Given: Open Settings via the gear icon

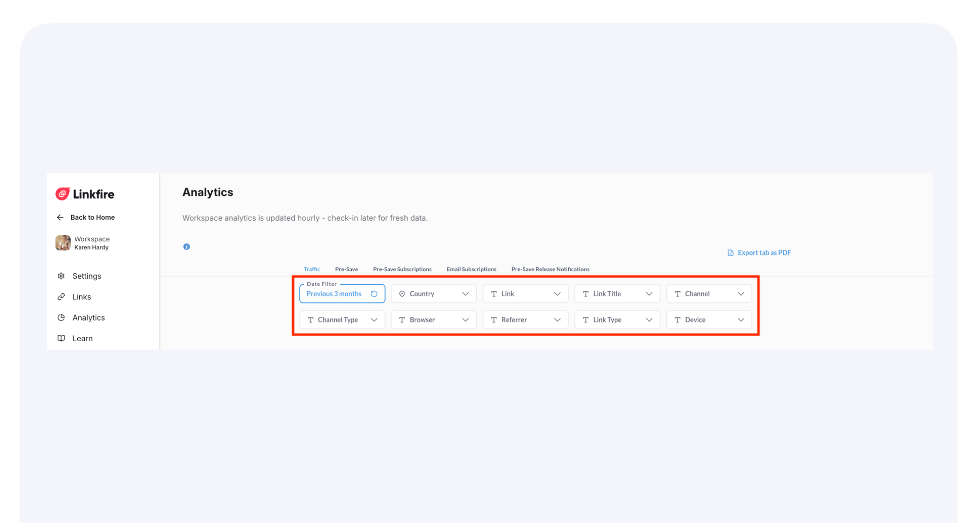Looking at the screenshot, I should [x=61, y=276].
